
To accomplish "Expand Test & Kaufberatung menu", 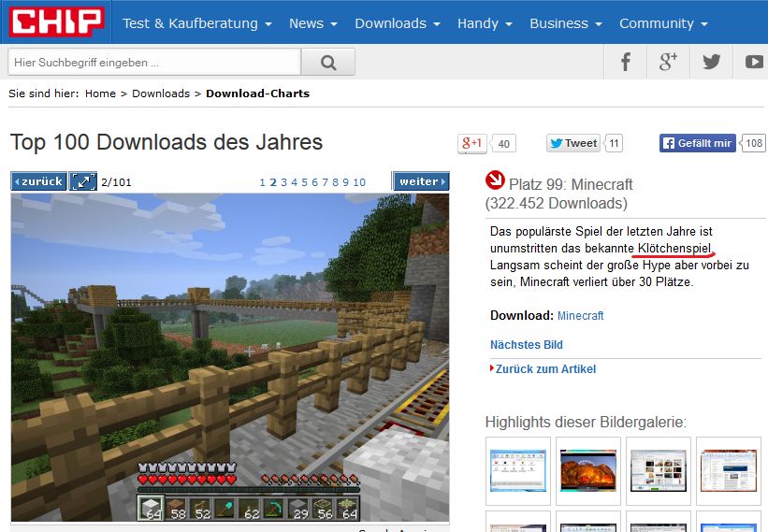I will [x=197, y=23].
